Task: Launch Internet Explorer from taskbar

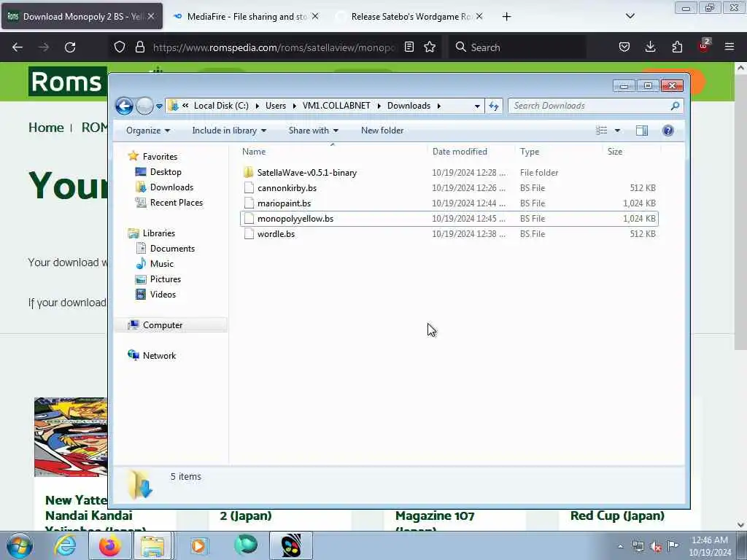Action: [65, 545]
